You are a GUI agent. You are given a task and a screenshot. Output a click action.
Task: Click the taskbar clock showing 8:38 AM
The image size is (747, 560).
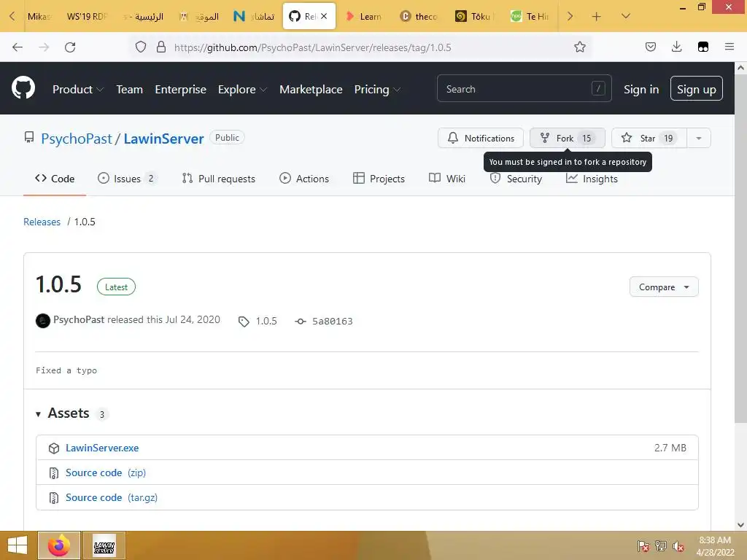(715, 546)
